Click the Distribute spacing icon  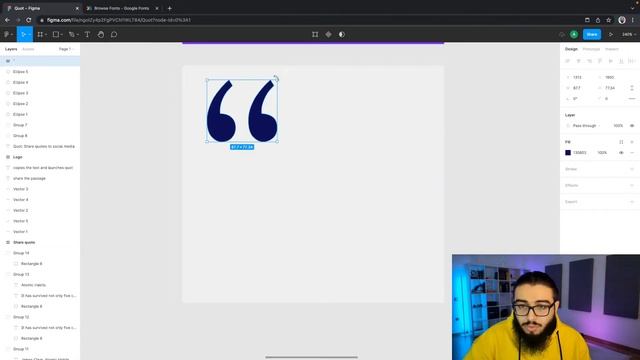coord(631,61)
